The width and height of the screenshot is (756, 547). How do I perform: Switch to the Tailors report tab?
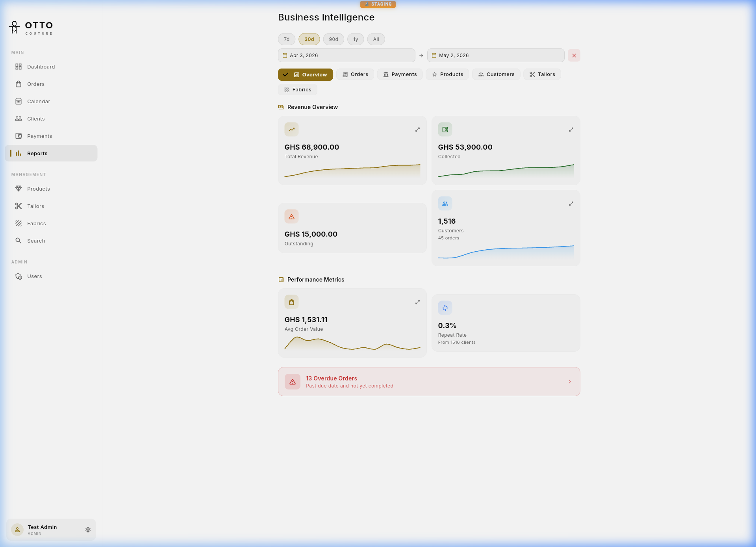[542, 74]
